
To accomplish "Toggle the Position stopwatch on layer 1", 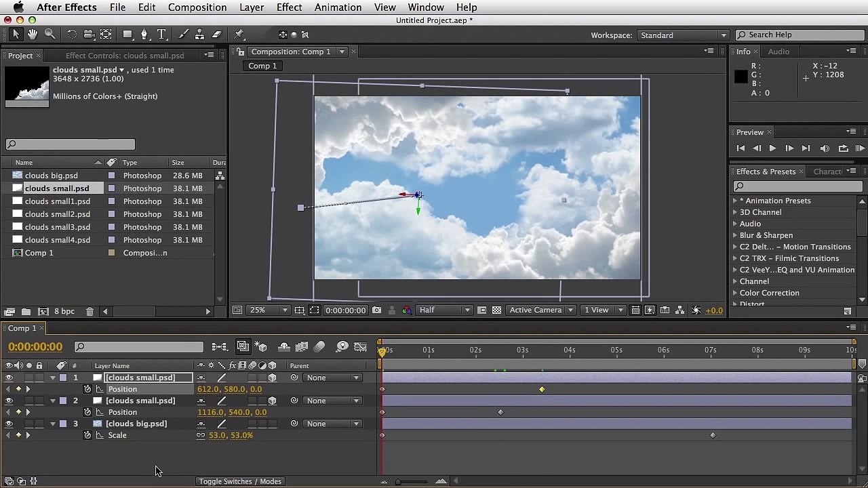I will tap(87, 389).
